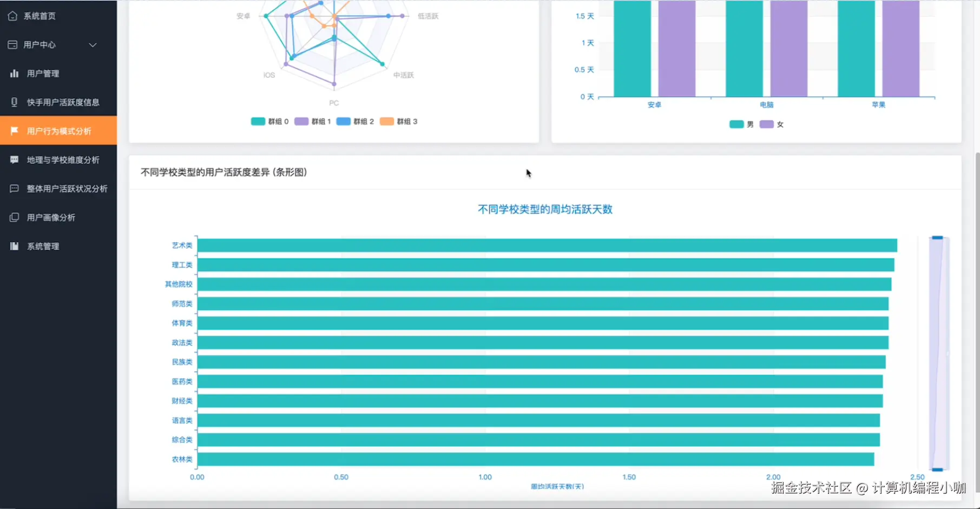The image size is (980, 509).
Task: Click the 医药类 bar
Action: (540, 381)
